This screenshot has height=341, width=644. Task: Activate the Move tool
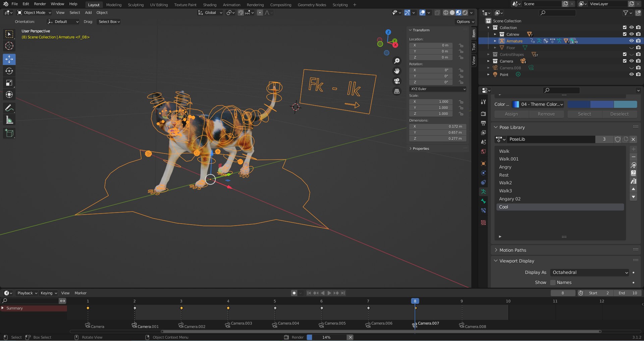pos(9,59)
